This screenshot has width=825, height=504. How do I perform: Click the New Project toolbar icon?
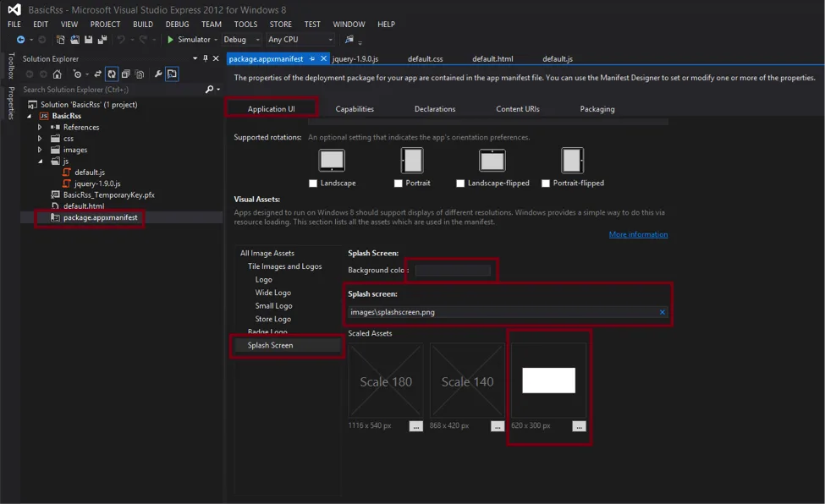point(61,40)
